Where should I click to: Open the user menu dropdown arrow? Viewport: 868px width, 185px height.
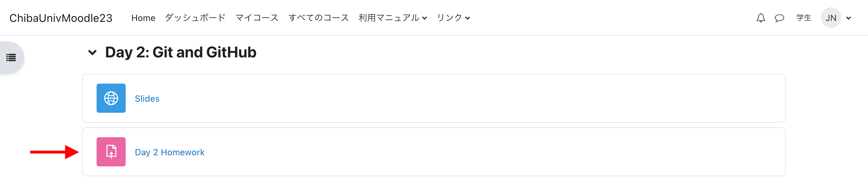tap(849, 18)
